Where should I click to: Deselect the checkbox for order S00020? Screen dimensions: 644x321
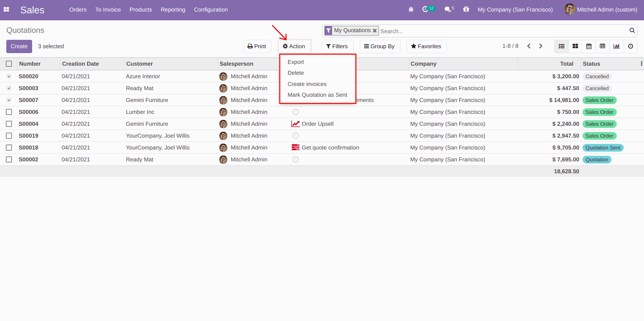pos(9,76)
